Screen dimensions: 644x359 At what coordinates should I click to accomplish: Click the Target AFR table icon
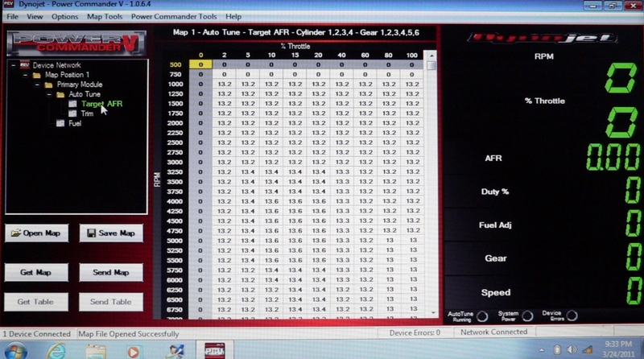[72, 104]
